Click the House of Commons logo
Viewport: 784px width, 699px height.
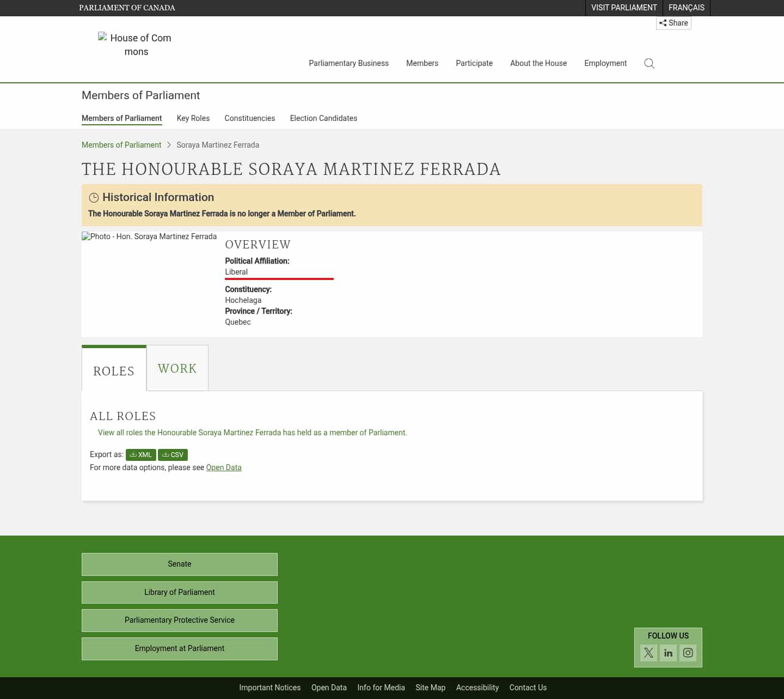tap(135, 45)
